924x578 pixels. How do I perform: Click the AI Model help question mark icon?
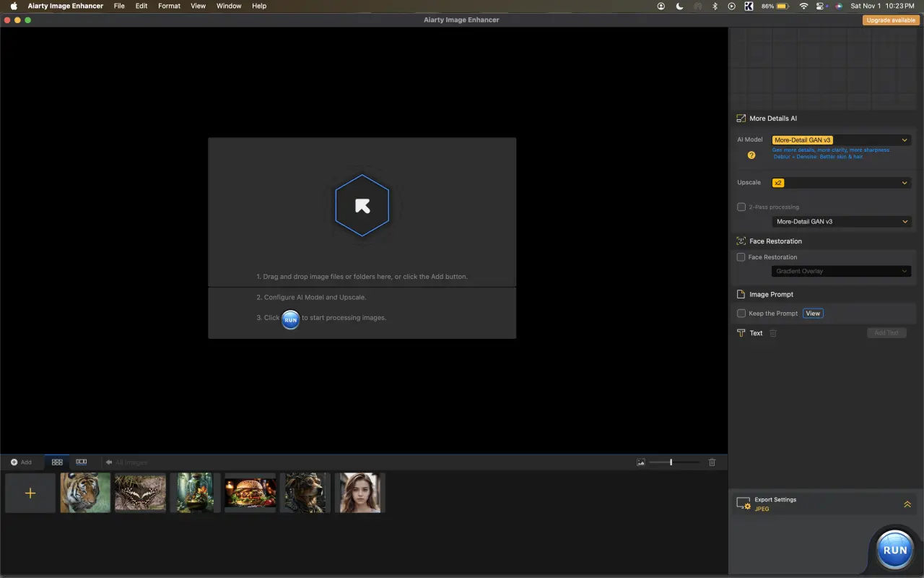point(751,155)
